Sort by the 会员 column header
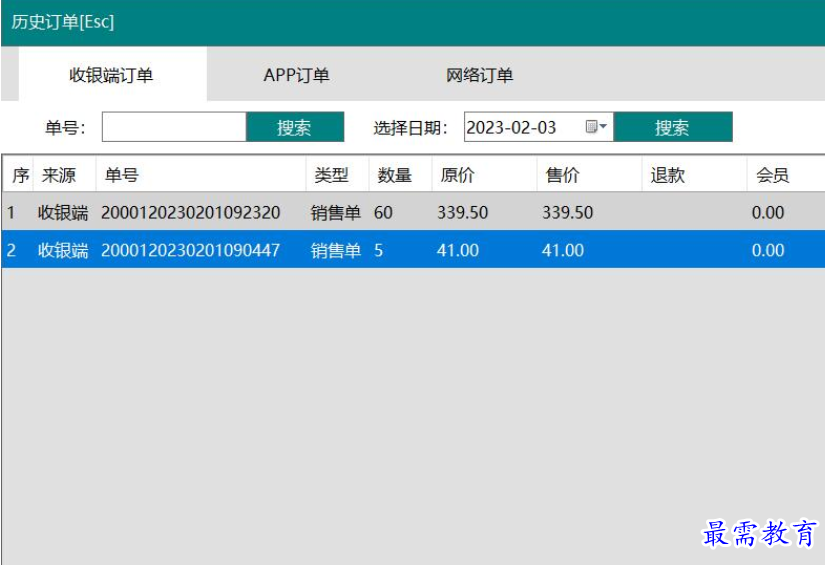Image resolution: width=825 pixels, height=565 pixels. tap(786, 175)
